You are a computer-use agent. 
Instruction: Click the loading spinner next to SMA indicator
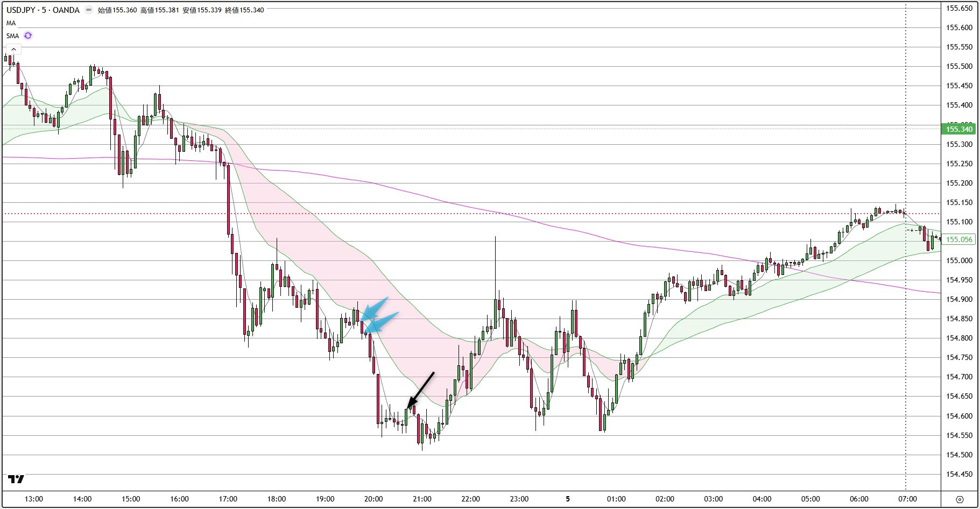[x=27, y=36]
